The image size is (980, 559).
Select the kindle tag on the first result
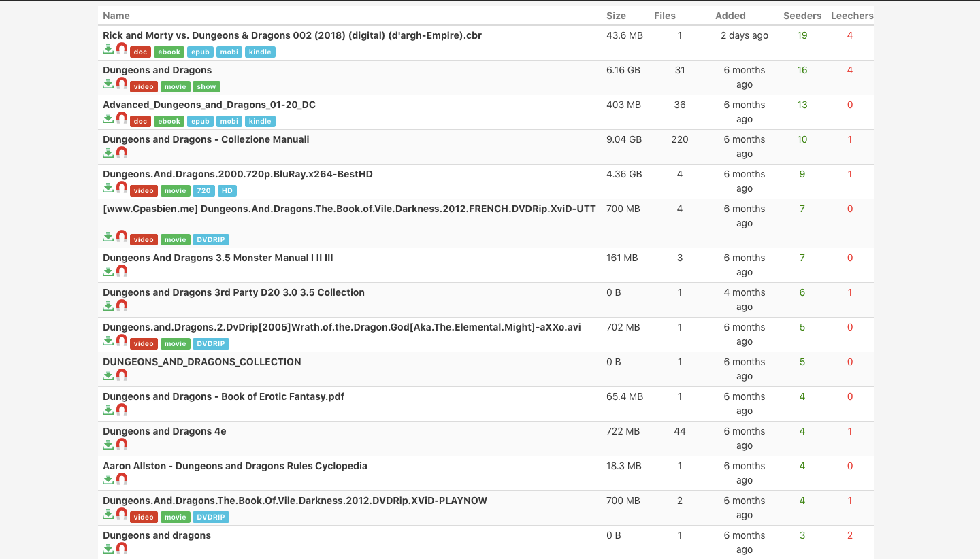260,52
